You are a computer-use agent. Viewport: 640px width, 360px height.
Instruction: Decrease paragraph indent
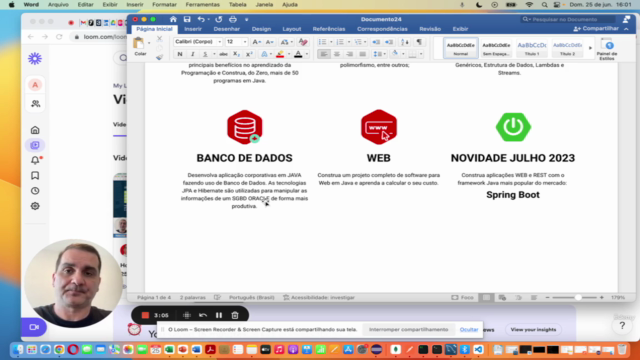point(376,42)
